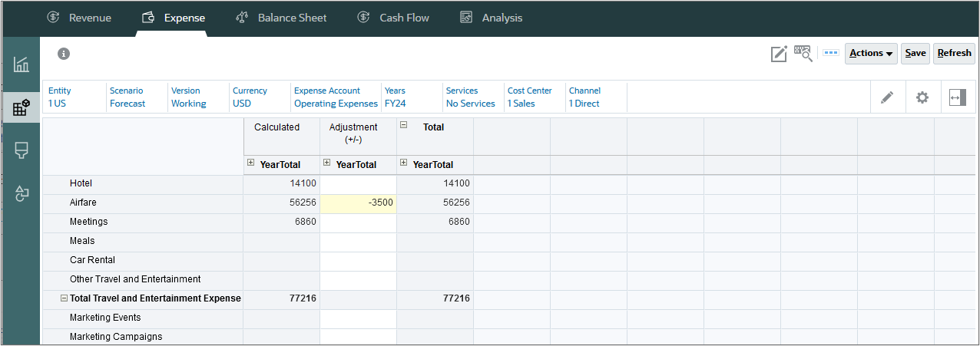The height and width of the screenshot is (346, 980).
Task: Click the Revenue tab dollar icon
Action: pyautogui.click(x=53, y=18)
